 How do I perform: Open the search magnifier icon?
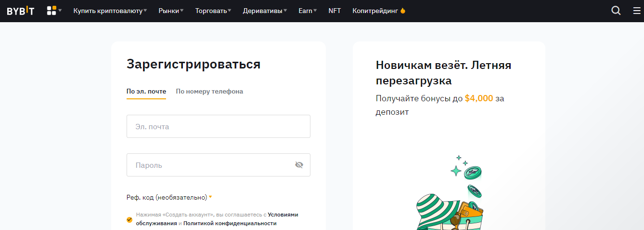(616, 11)
